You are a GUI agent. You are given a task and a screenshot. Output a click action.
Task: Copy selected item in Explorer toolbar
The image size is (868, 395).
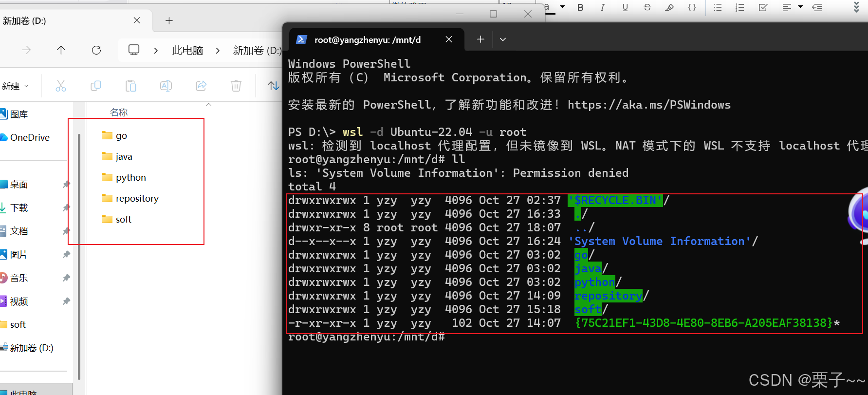(96, 86)
